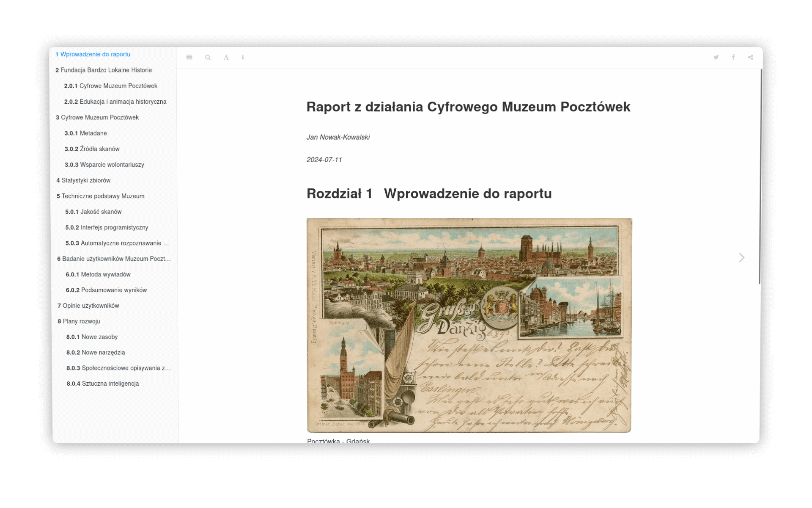Image resolution: width=812 pixels, height=508 pixels.
Task: Show book information via the i icon
Action: click(x=243, y=57)
